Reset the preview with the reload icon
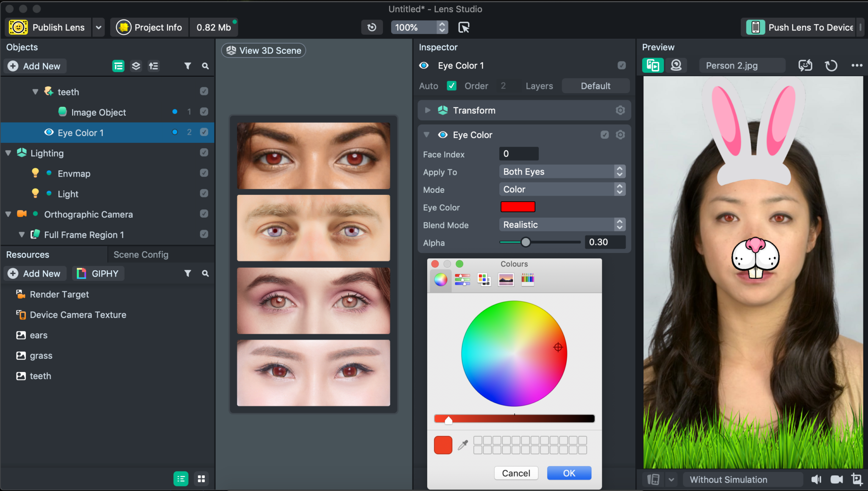The image size is (868, 491). click(x=831, y=65)
